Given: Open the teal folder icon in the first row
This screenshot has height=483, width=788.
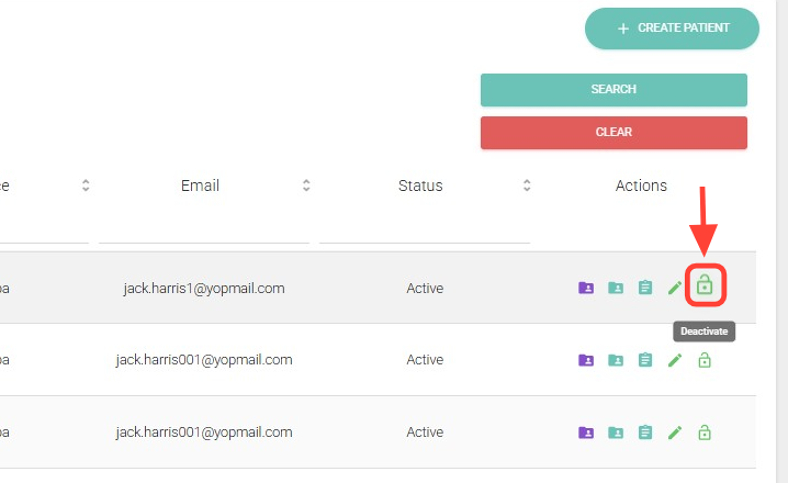Looking at the screenshot, I should (616, 288).
